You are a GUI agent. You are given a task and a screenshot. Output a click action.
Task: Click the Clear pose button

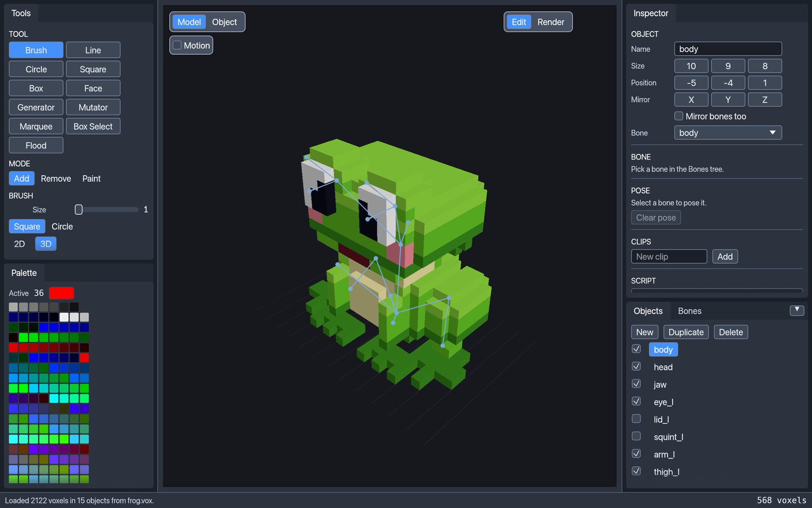click(x=656, y=217)
